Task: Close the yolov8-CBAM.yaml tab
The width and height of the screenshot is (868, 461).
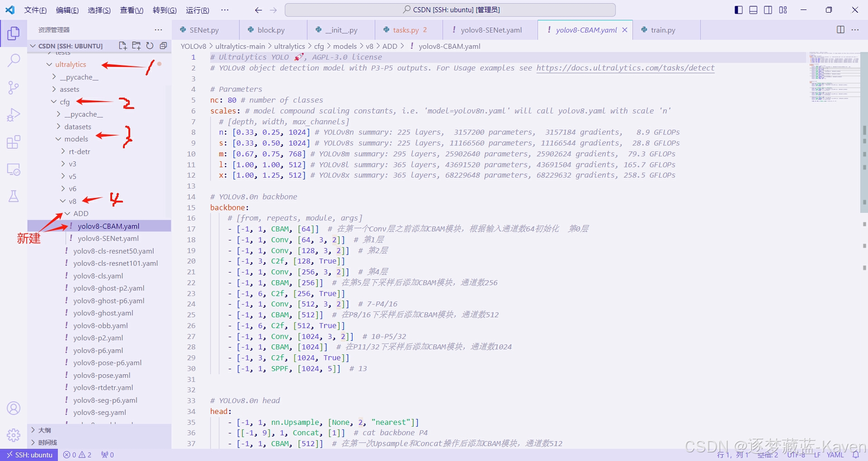Action: 625,30
